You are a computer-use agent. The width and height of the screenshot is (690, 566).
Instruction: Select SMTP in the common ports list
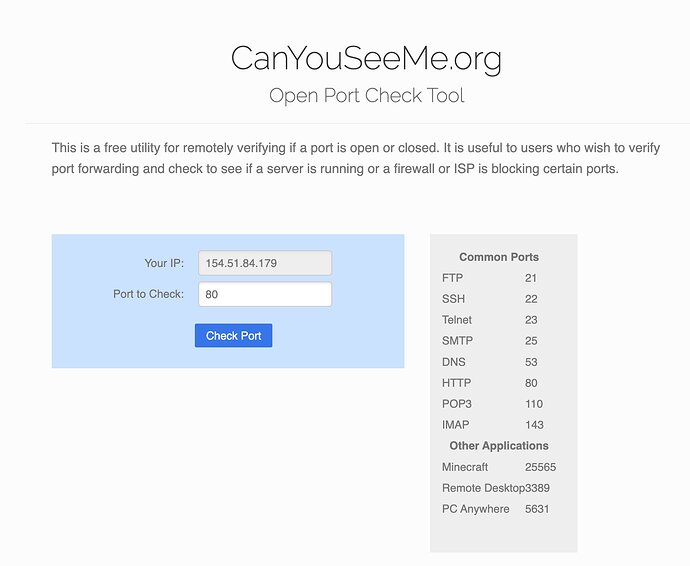457,341
